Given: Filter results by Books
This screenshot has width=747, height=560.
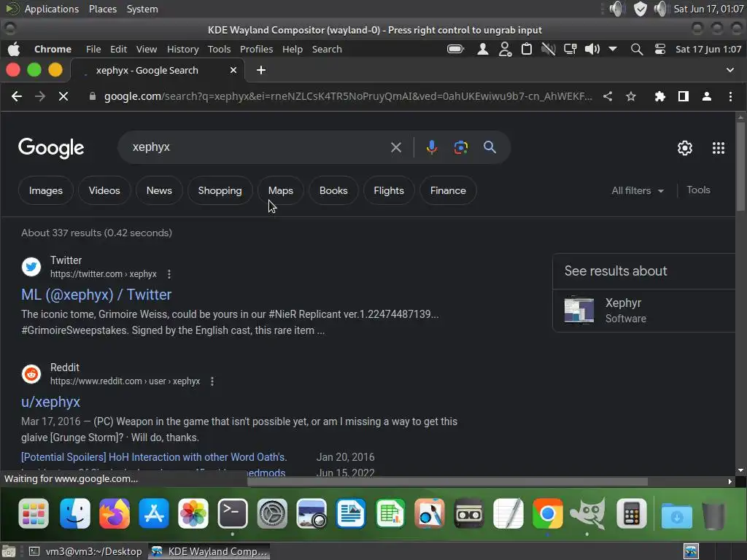Looking at the screenshot, I should point(333,190).
